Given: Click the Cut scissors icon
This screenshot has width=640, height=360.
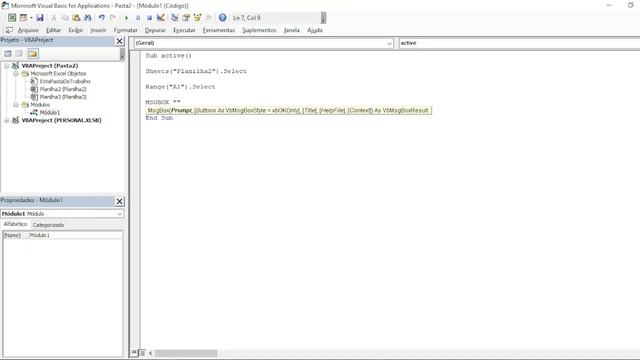Looking at the screenshot, I should tap(53, 18).
